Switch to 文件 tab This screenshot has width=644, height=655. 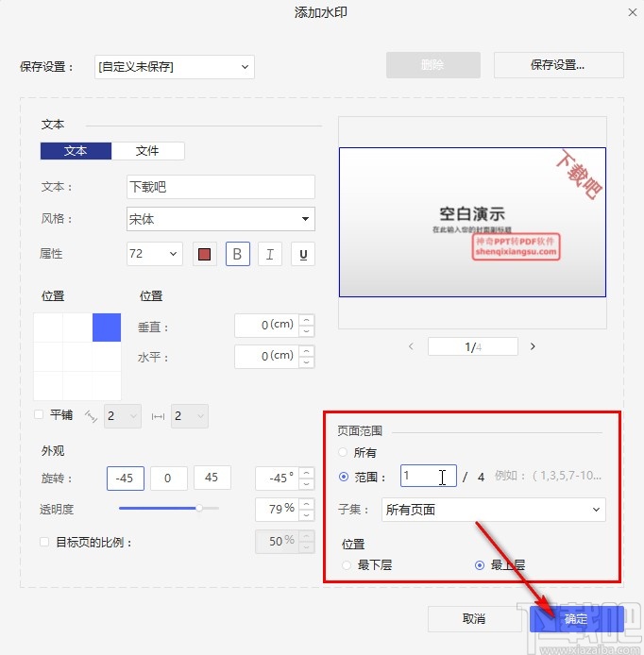tap(147, 151)
